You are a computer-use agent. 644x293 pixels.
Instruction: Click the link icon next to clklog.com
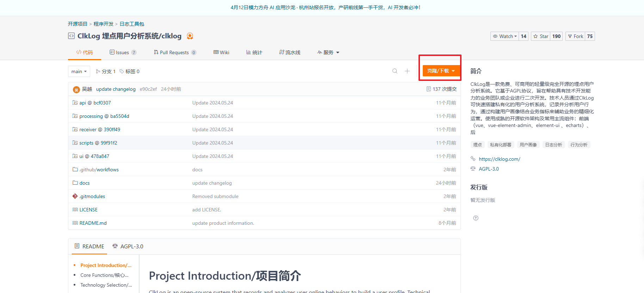[x=473, y=159]
